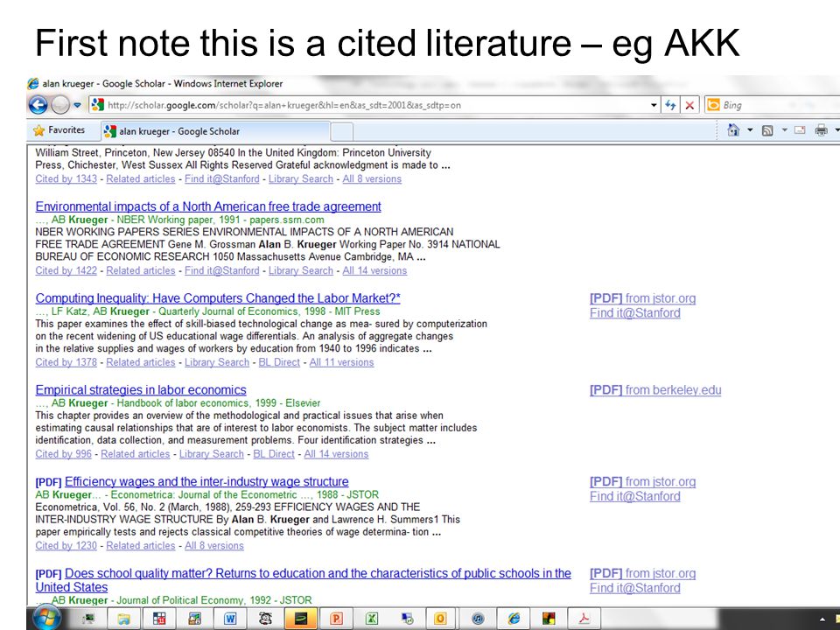Click the Refresh page icon
This screenshot has height=630, width=840.
click(670, 105)
